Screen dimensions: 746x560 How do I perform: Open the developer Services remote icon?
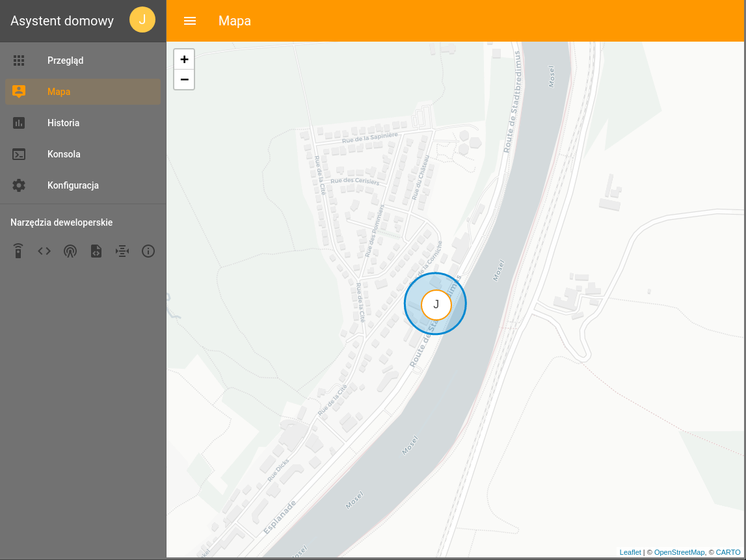click(18, 251)
